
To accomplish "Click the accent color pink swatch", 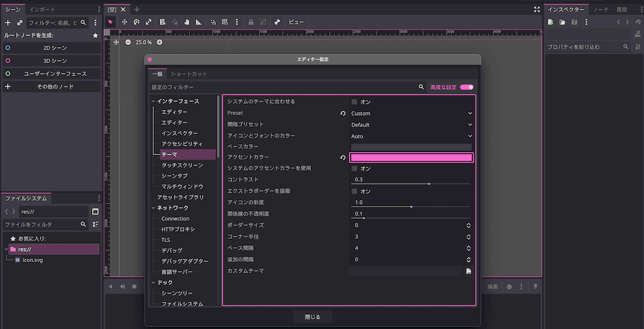I will [x=412, y=158].
